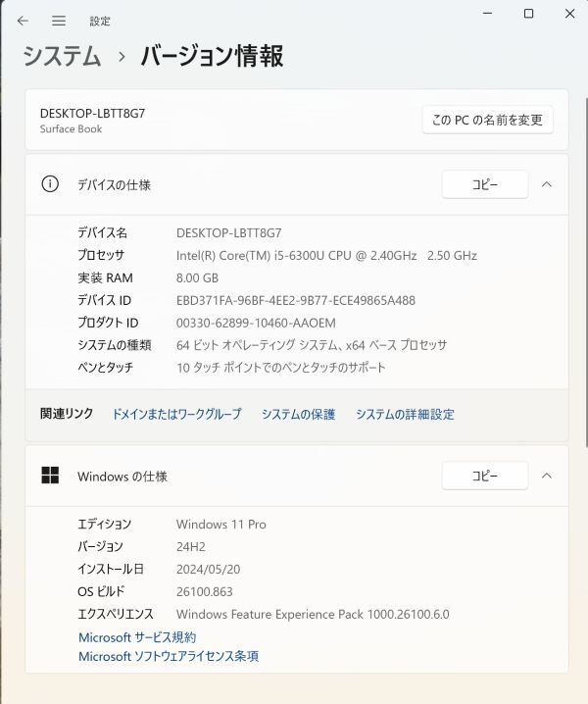Open システムの詳細設定 link
Image resolution: width=588 pixels, height=704 pixels.
point(405,414)
